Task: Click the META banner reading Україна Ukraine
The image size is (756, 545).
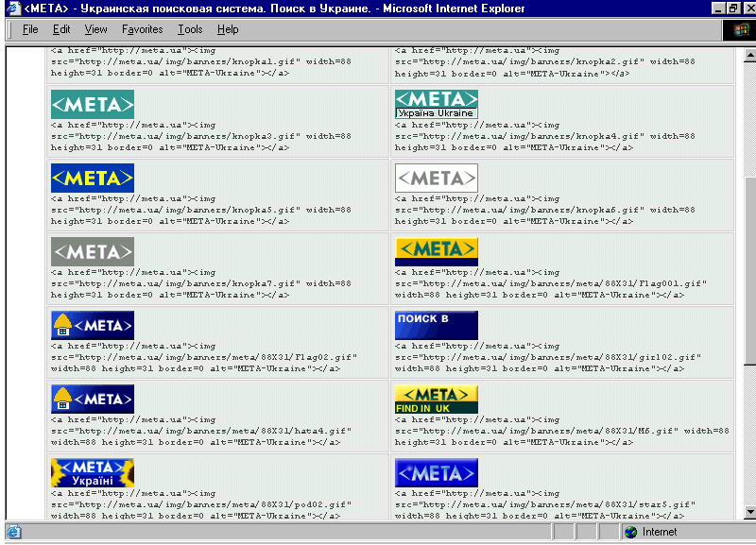Action: pos(437,104)
